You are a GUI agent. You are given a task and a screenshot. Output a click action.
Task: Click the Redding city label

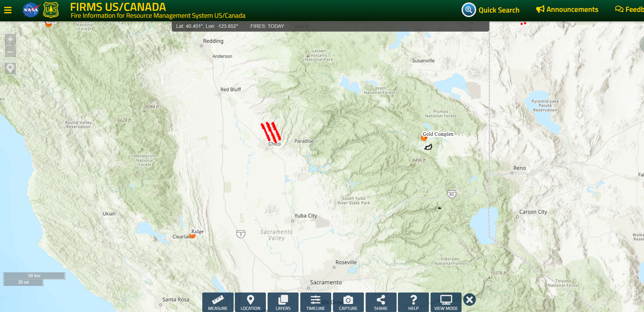tap(213, 41)
